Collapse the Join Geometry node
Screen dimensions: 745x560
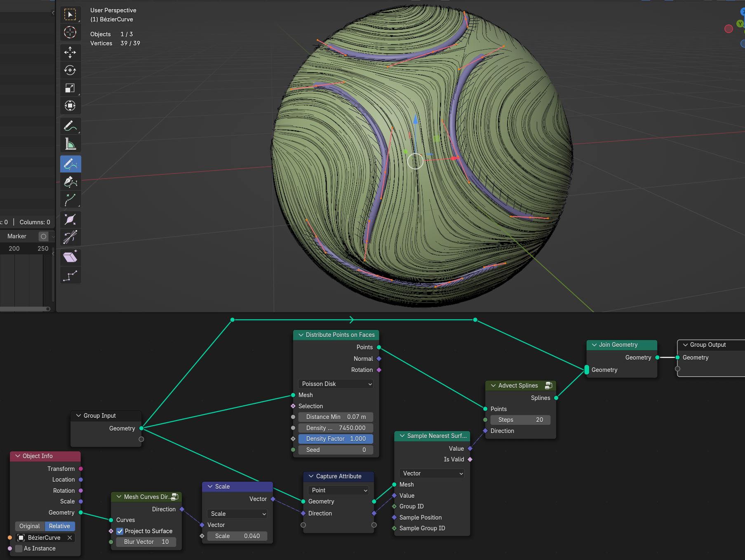[594, 345]
